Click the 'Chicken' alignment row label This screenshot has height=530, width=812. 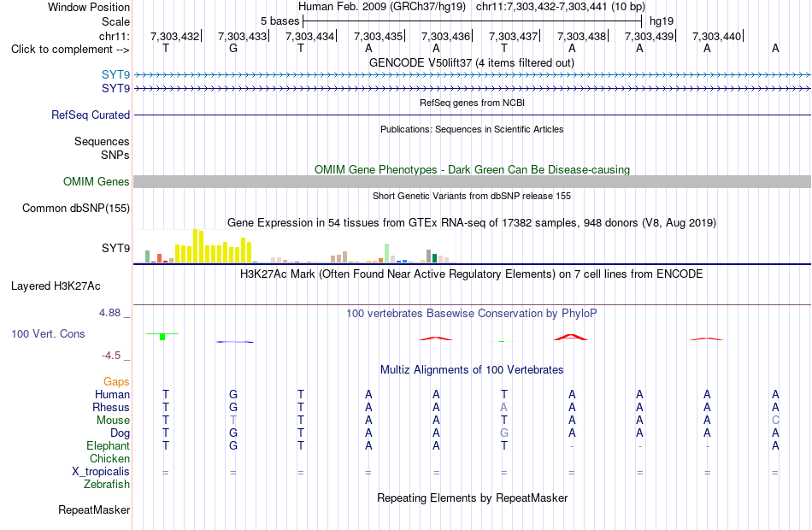pyautogui.click(x=109, y=459)
